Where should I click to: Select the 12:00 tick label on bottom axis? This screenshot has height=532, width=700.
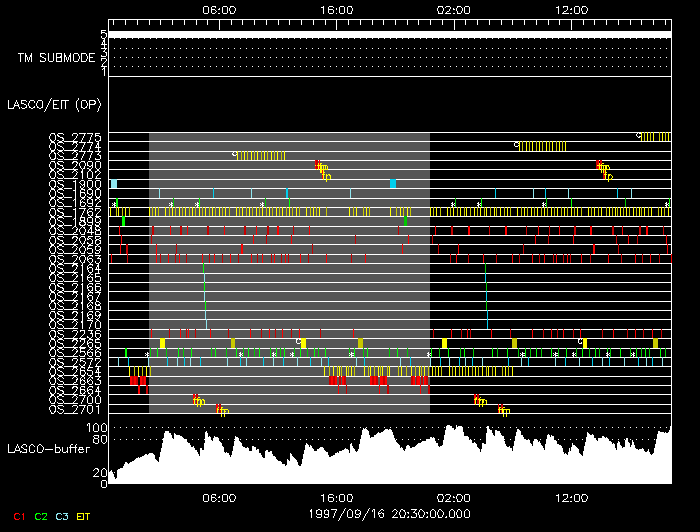tap(570, 497)
